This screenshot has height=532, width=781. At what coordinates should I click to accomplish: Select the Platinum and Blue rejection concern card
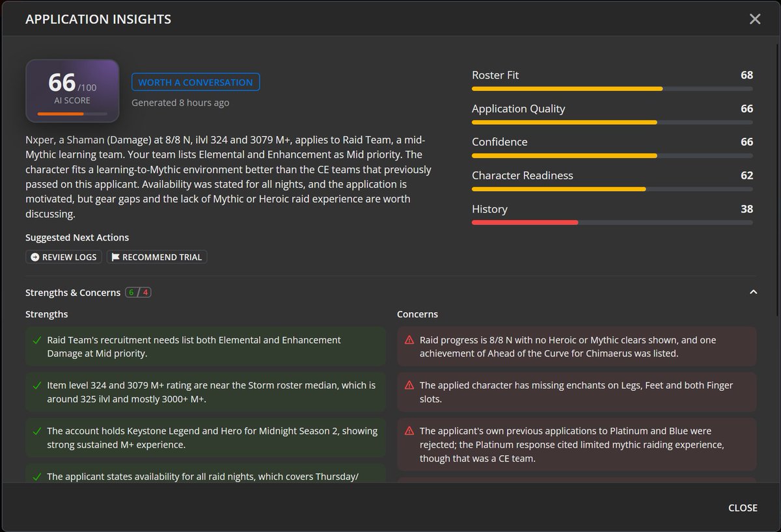click(x=577, y=444)
